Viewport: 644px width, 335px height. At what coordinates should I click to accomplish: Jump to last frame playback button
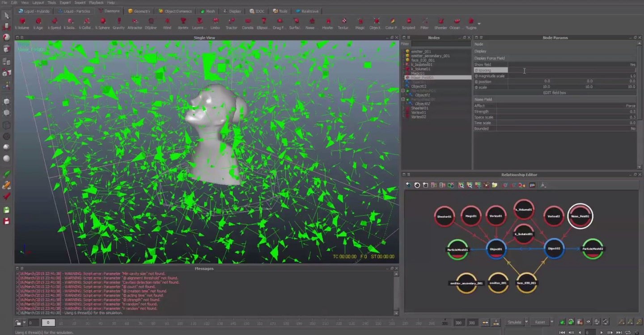pyautogui.click(x=619, y=332)
